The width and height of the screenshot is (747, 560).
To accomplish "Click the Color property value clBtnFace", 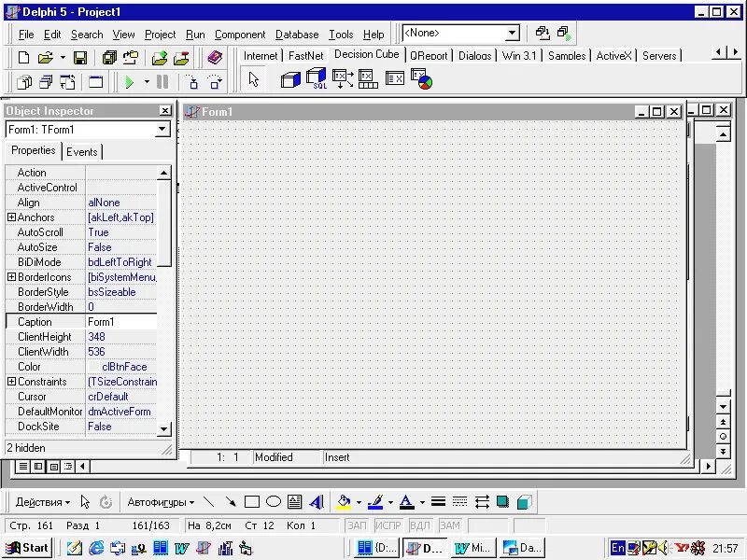I will coord(121,367).
